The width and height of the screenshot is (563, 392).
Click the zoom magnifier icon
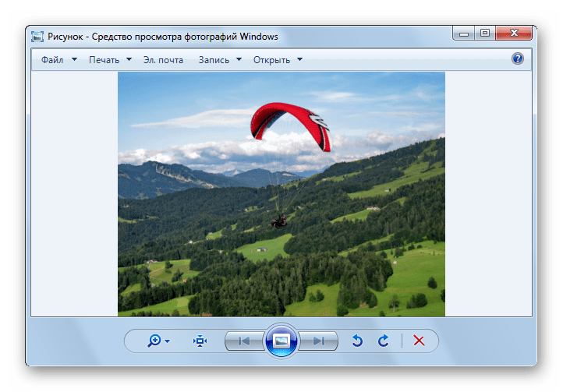[x=154, y=341]
